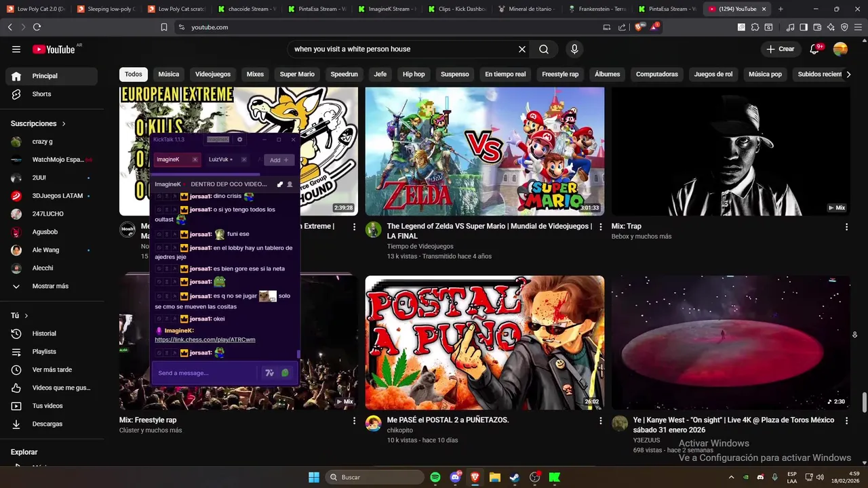Open options for Mix: Freestyle rap
The image size is (868, 488).
(354, 421)
